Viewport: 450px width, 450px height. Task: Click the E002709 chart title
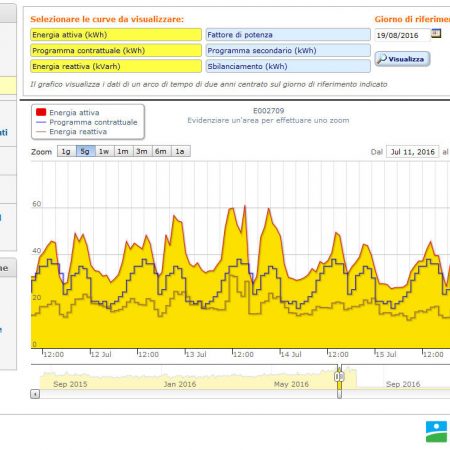268,111
